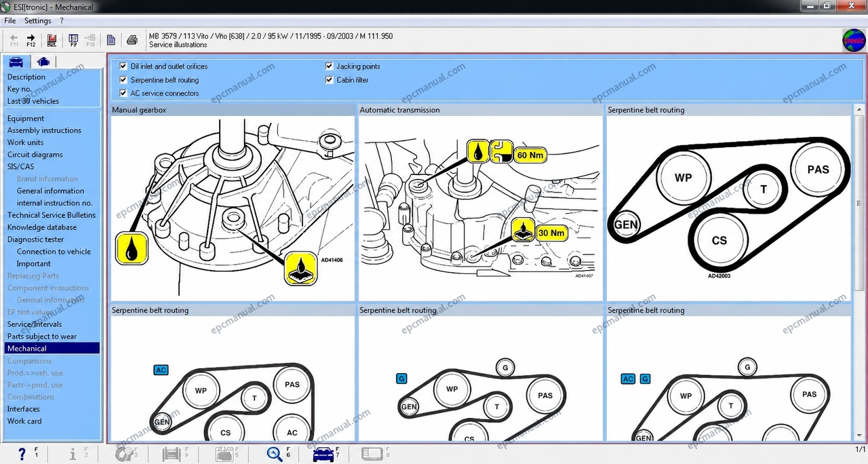Image resolution: width=868 pixels, height=464 pixels.
Task: Click the F3 gear parts icon
Action: coord(124,455)
